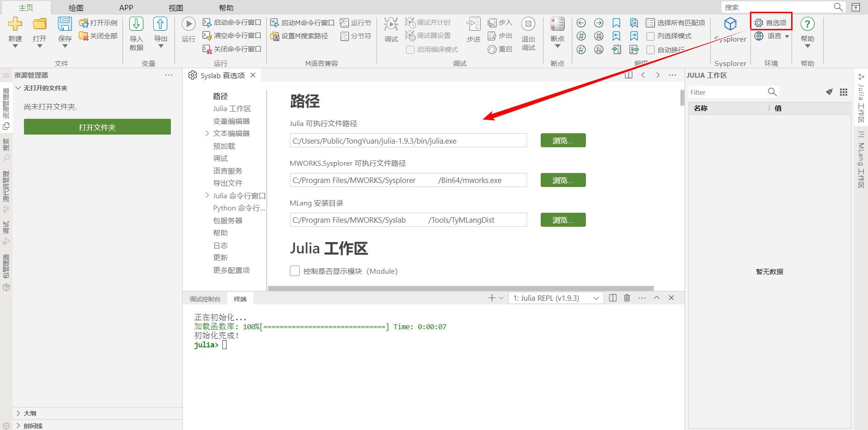868x430 pixels.
Task: Click the Debug (调试) icon in ribbon
Action: (391, 24)
